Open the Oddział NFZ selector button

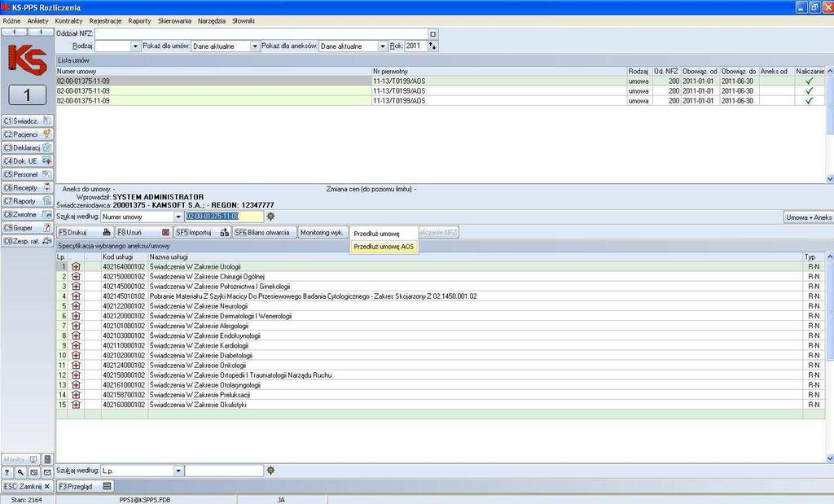[x=433, y=34]
